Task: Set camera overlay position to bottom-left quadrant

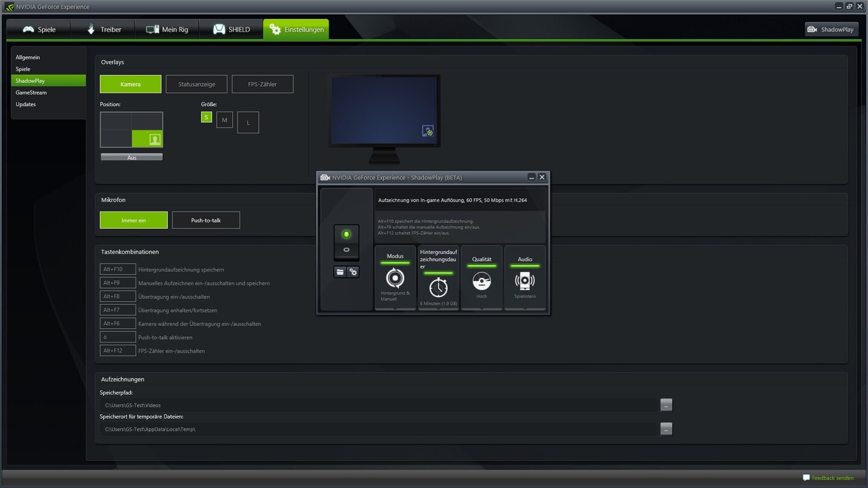Action: tap(116, 139)
